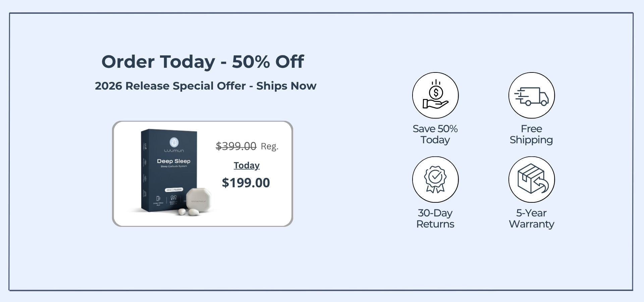
Task: Click the Order Today - 50% Off heading
Action: click(x=203, y=62)
